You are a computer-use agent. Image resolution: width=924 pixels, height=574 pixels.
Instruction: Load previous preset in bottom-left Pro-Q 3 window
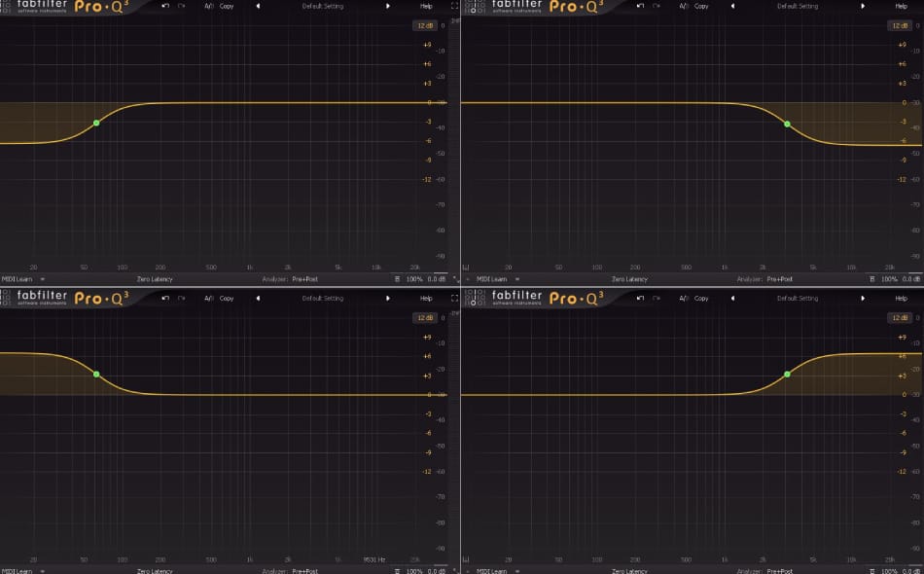pos(258,299)
